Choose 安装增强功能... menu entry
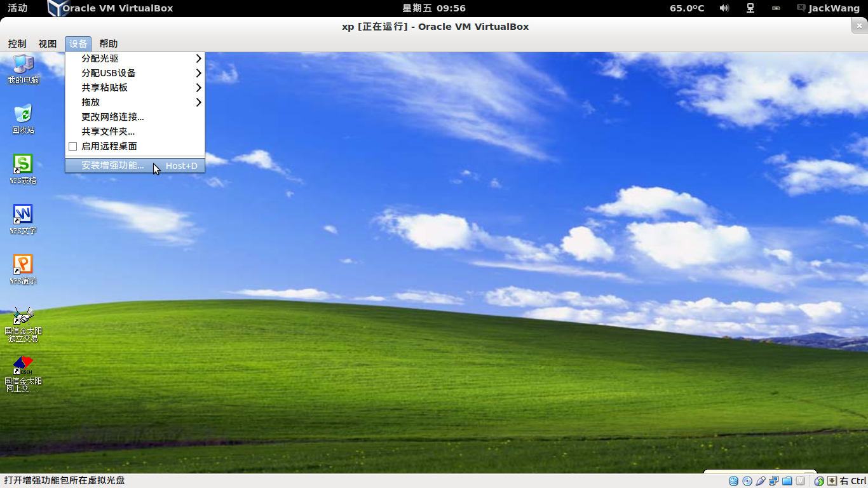Screen dimensions: 868x488 click(135, 166)
